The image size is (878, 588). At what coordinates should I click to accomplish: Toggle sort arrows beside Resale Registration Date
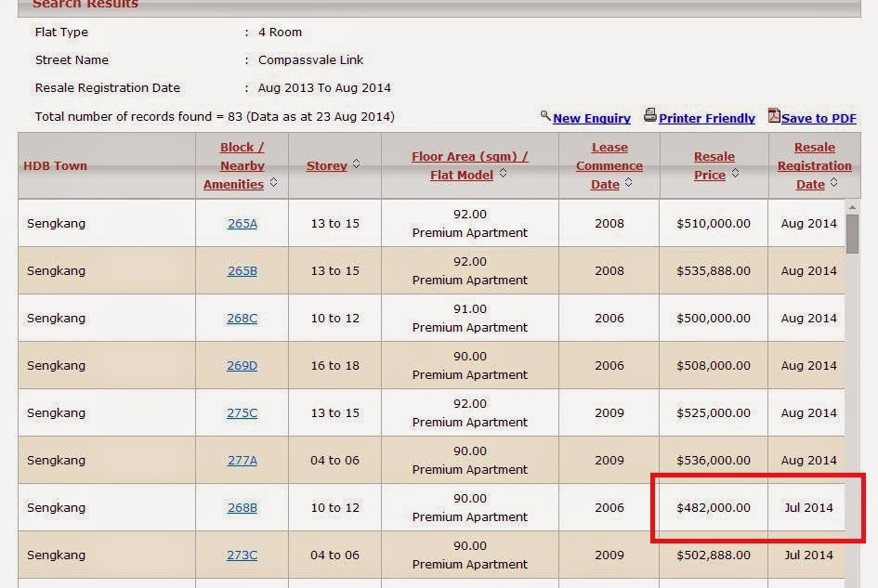tap(833, 183)
